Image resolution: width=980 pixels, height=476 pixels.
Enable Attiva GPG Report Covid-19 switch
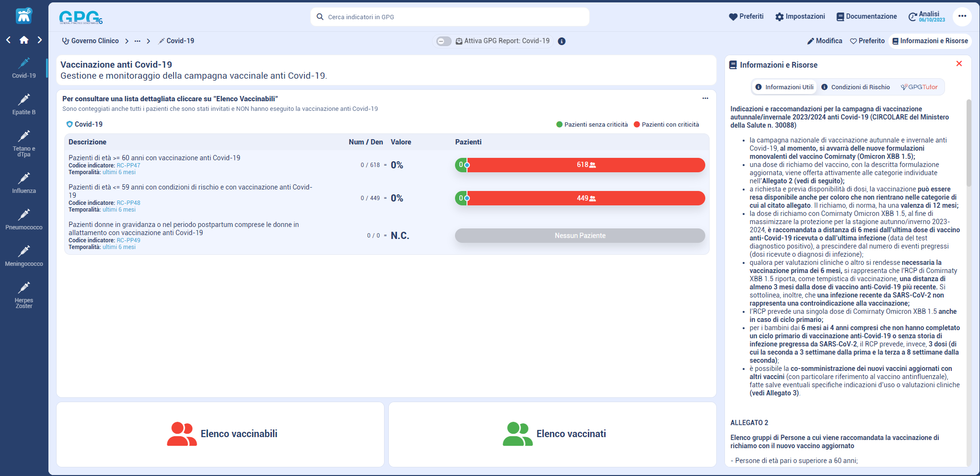pyautogui.click(x=443, y=41)
